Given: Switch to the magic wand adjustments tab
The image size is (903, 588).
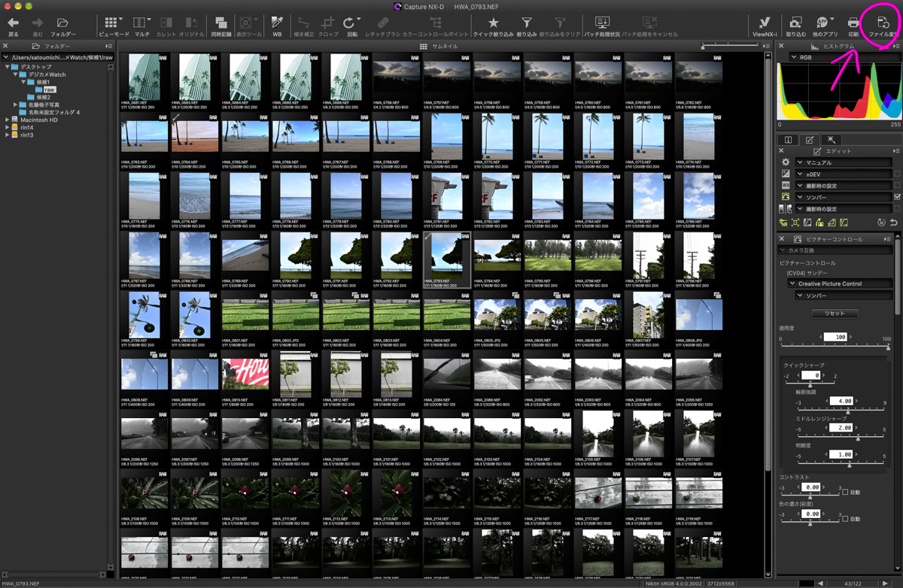Looking at the screenshot, I should point(831,140).
